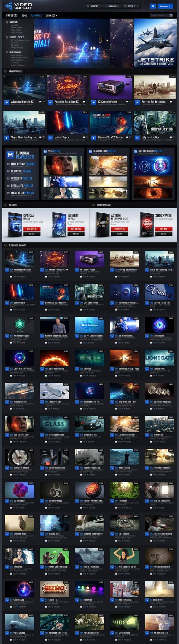Click the Tutorial Playlists clapperboard icon

coord(10,155)
